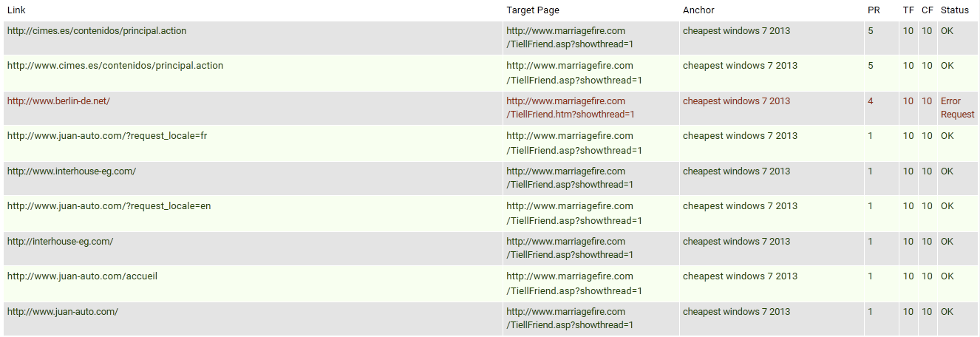Image resolution: width=980 pixels, height=337 pixels.
Task: Click the PR value 1 in the request_locale=fr row
Action: click(x=871, y=136)
